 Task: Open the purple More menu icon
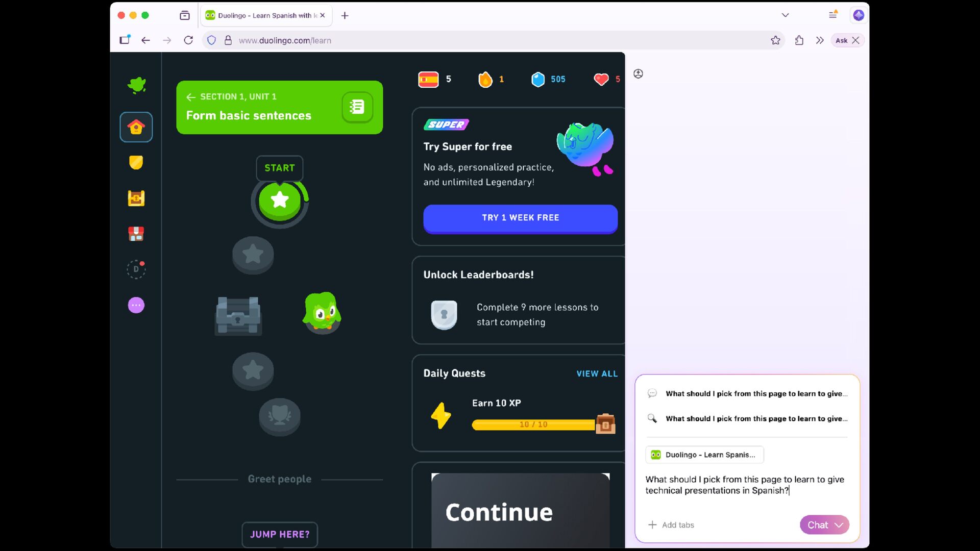coord(136,305)
